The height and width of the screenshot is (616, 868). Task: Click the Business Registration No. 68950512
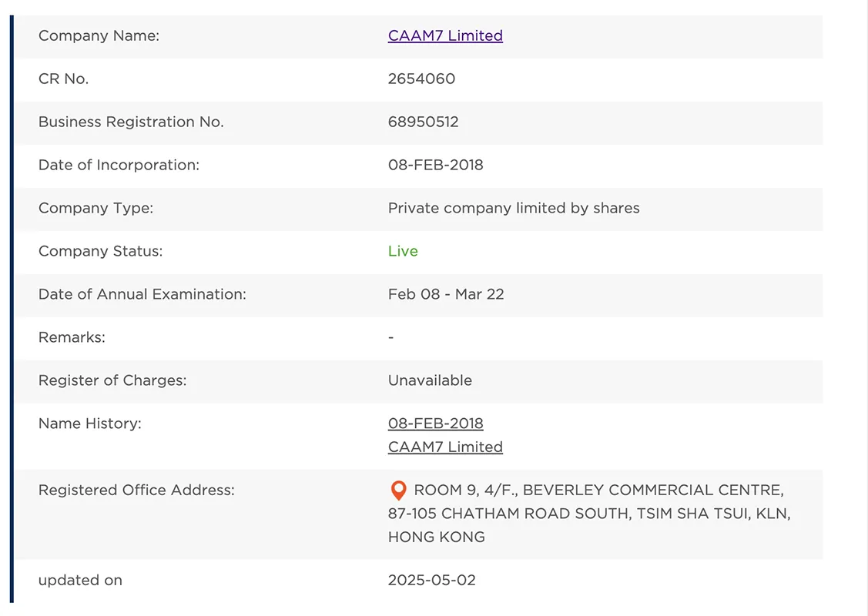(423, 122)
